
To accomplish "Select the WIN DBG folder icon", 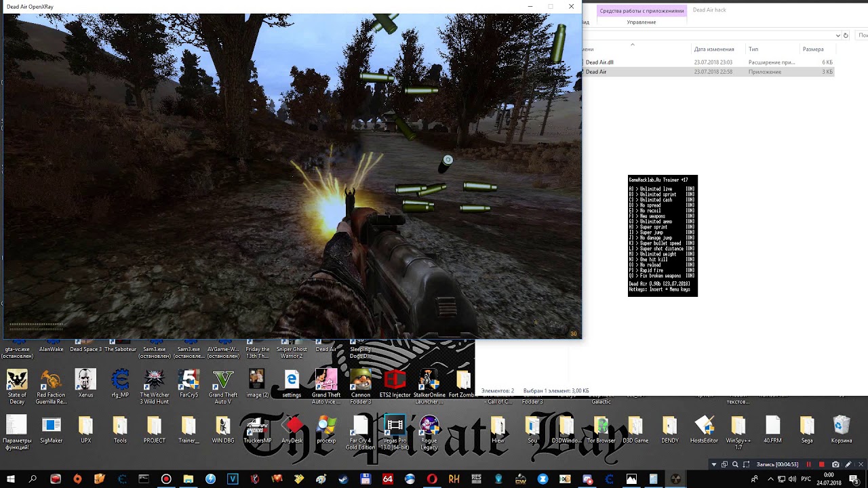I will [x=223, y=430].
